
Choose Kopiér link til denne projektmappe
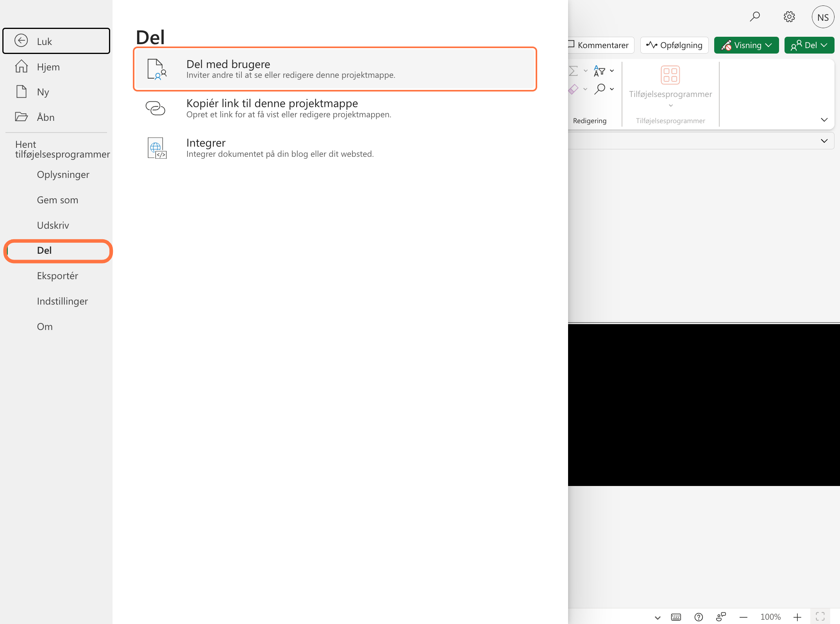(x=335, y=108)
